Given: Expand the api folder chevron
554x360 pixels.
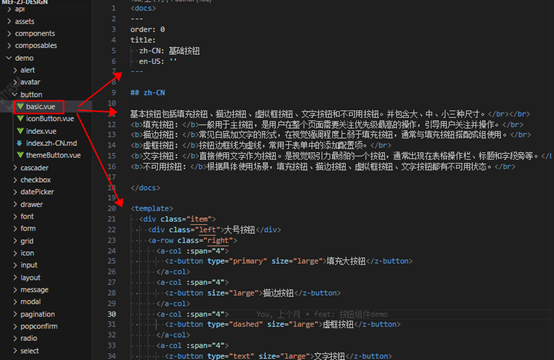Looking at the screenshot, I should (x=9, y=9).
